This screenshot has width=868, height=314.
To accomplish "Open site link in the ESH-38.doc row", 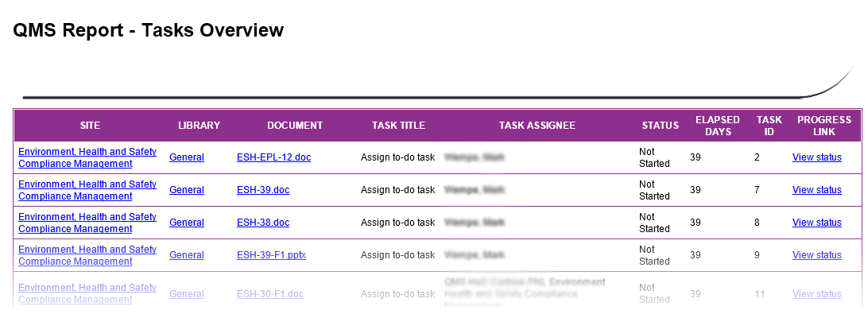I will [x=87, y=223].
